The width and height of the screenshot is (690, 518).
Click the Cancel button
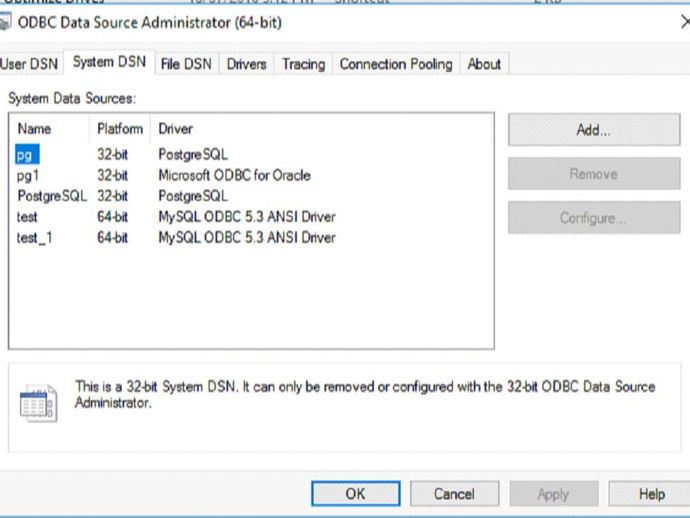tap(455, 494)
